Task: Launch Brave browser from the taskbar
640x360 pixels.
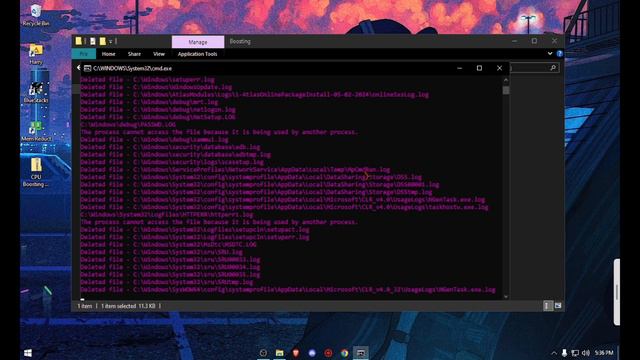Action: click(x=296, y=353)
